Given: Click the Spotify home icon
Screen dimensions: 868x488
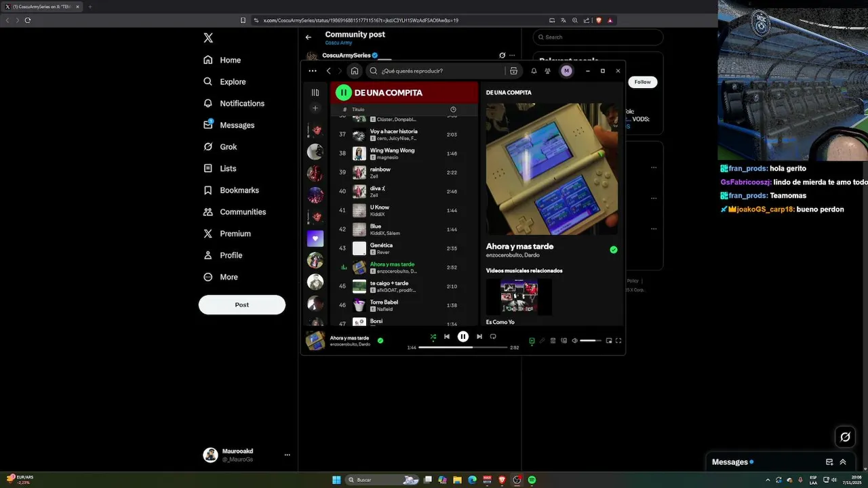Looking at the screenshot, I should tap(354, 70).
